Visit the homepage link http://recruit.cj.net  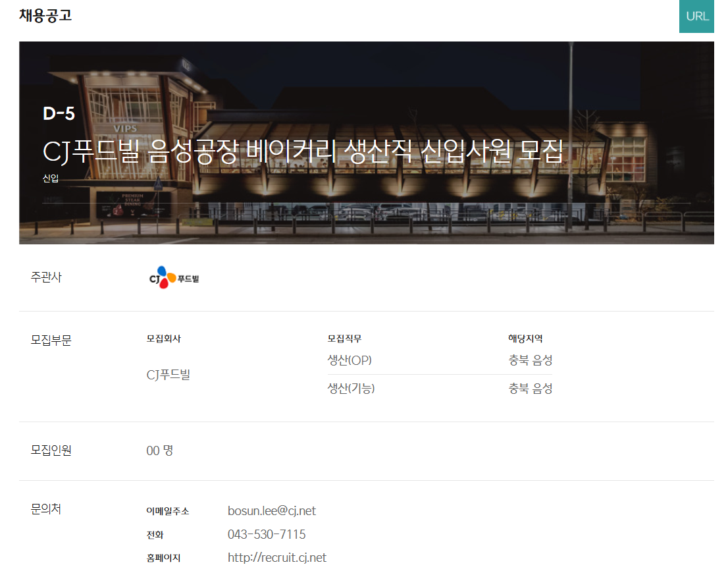coord(277,557)
